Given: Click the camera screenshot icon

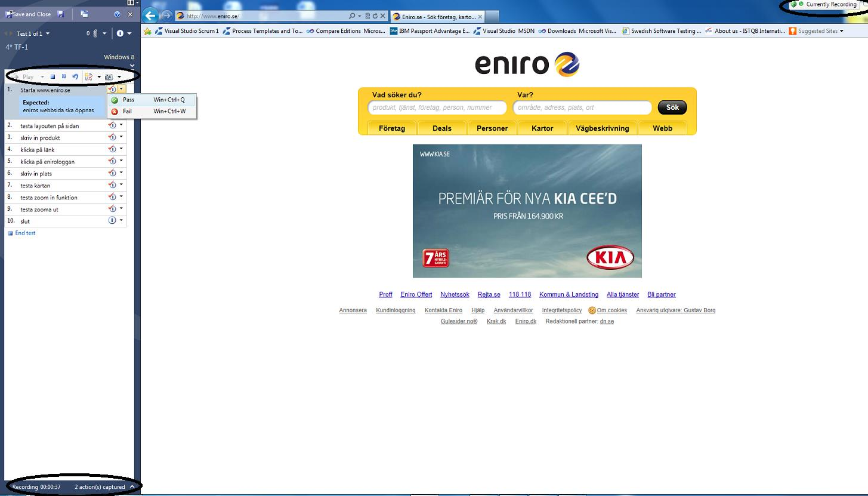Looking at the screenshot, I should [x=109, y=76].
